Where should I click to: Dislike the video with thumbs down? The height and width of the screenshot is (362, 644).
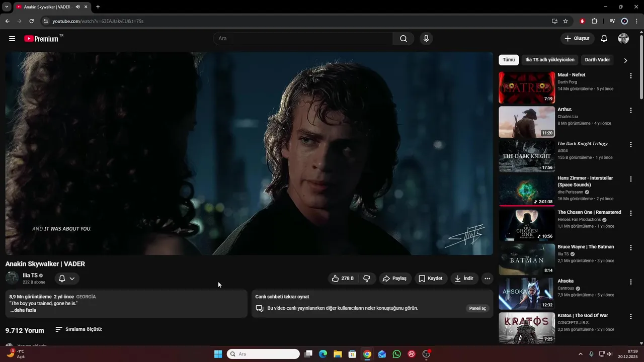tap(367, 279)
